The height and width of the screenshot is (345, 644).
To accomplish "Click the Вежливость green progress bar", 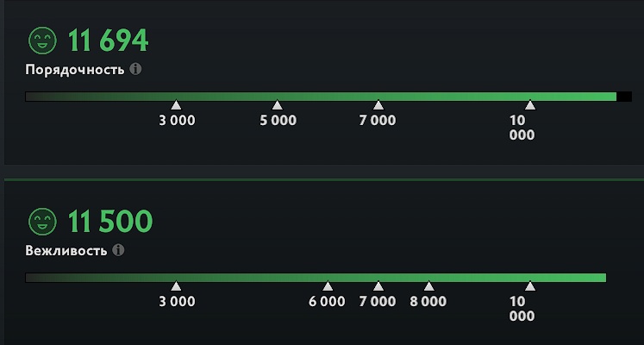I will point(316,278).
